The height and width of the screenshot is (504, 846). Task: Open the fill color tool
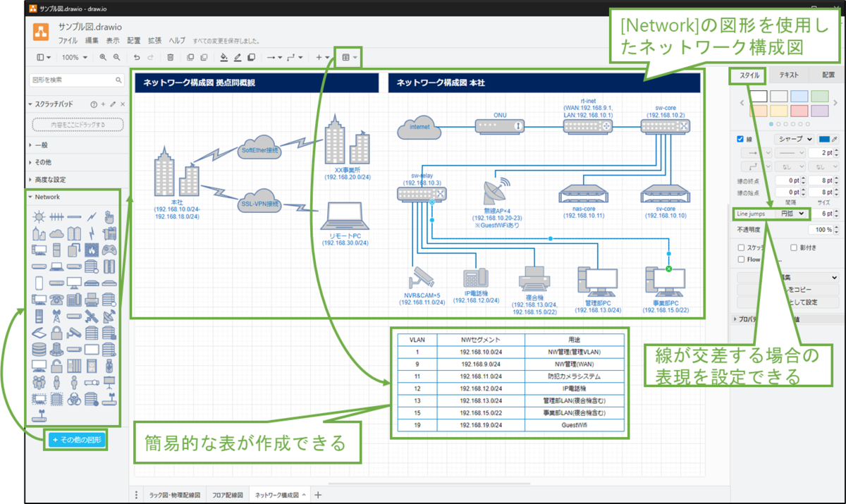(x=223, y=58)
